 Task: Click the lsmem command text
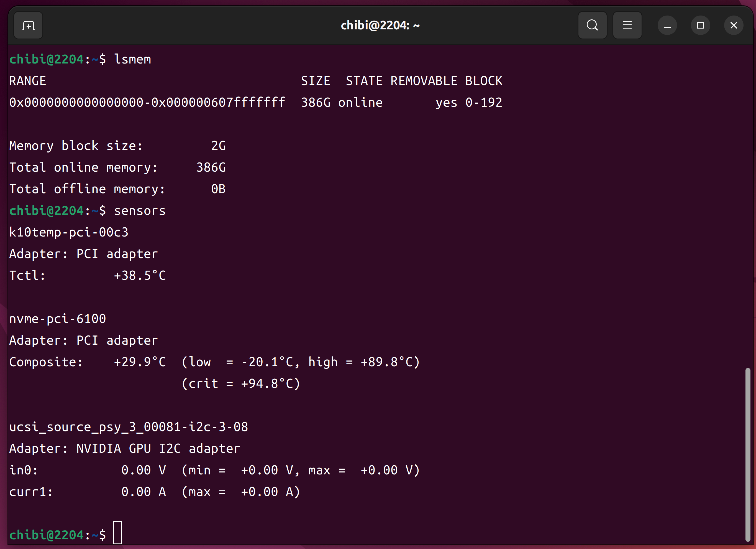click(132, 59)
